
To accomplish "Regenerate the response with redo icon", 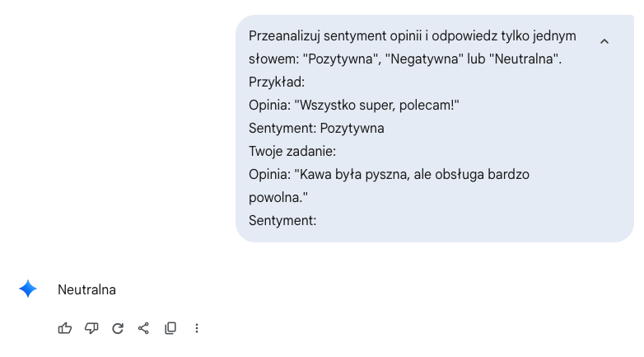I will coord(118,328).
